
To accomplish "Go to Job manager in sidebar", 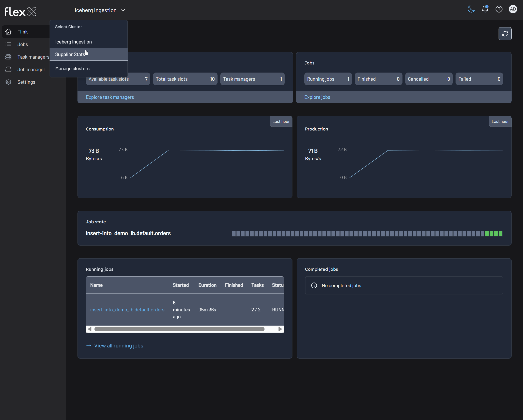I will pos(31,69).
